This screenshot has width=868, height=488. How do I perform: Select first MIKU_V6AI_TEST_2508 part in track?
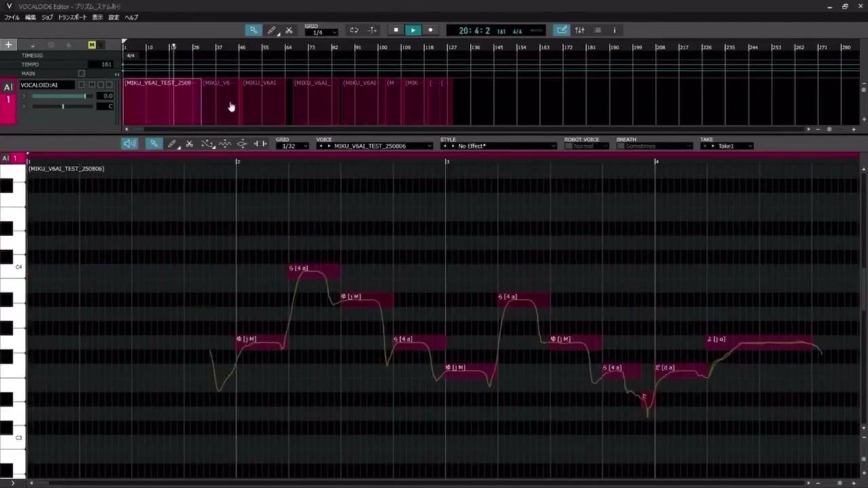click(161, 102)
